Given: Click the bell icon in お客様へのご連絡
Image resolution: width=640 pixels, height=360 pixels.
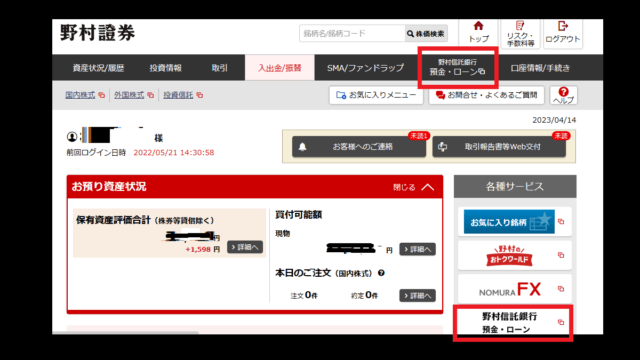Looking at the screenshot, I should 302,147.
